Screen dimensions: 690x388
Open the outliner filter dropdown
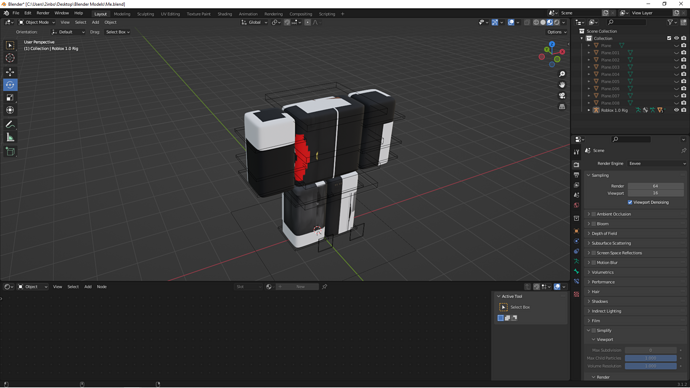click(672, 22)
